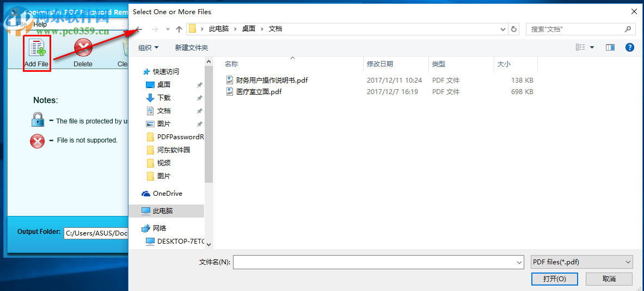Screen dimensions: 644x291
Task: Open the 组织 dropdown menu
Action: click(148, 48)
